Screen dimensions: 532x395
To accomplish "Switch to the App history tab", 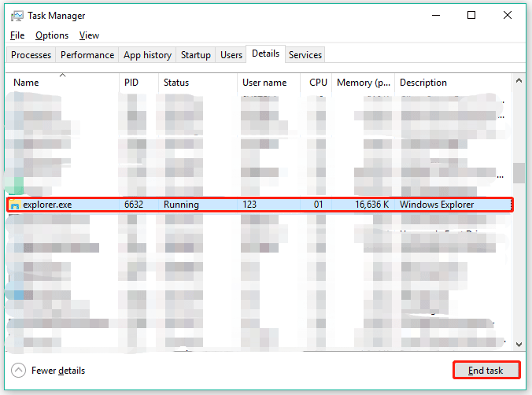I will coord(147,55).
